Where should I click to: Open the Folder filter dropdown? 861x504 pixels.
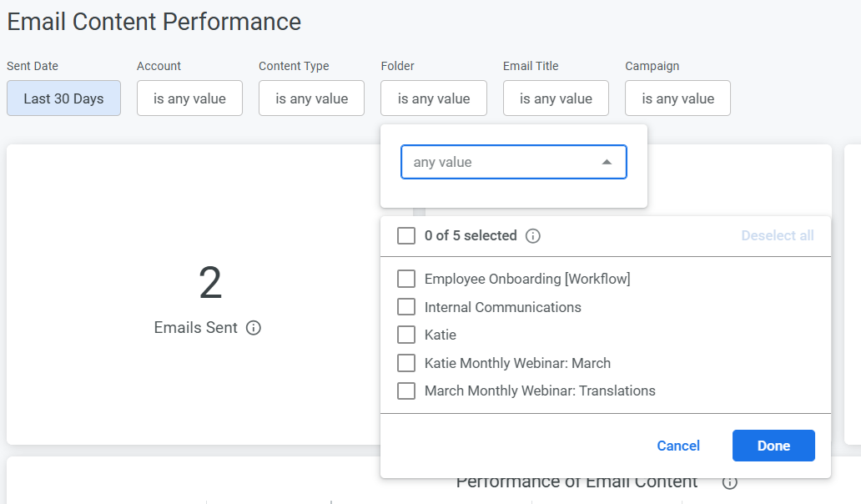(x=434, y=98)
